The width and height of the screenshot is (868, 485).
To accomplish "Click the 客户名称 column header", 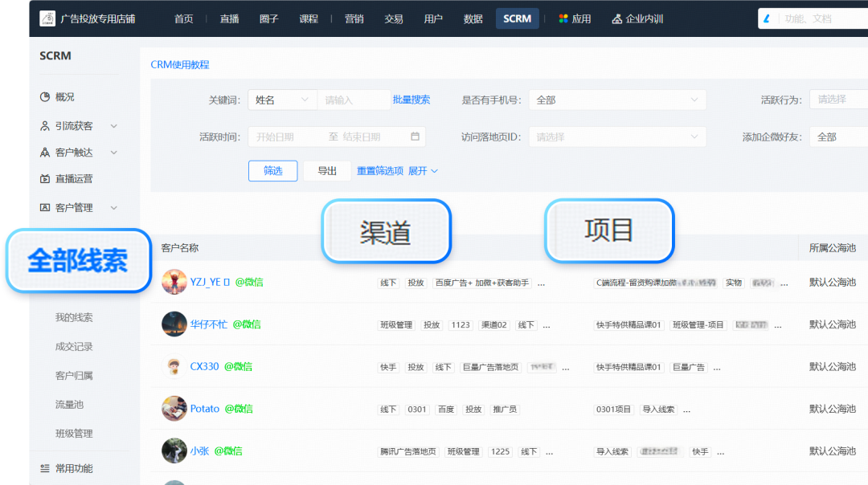I will pos(180,248).
